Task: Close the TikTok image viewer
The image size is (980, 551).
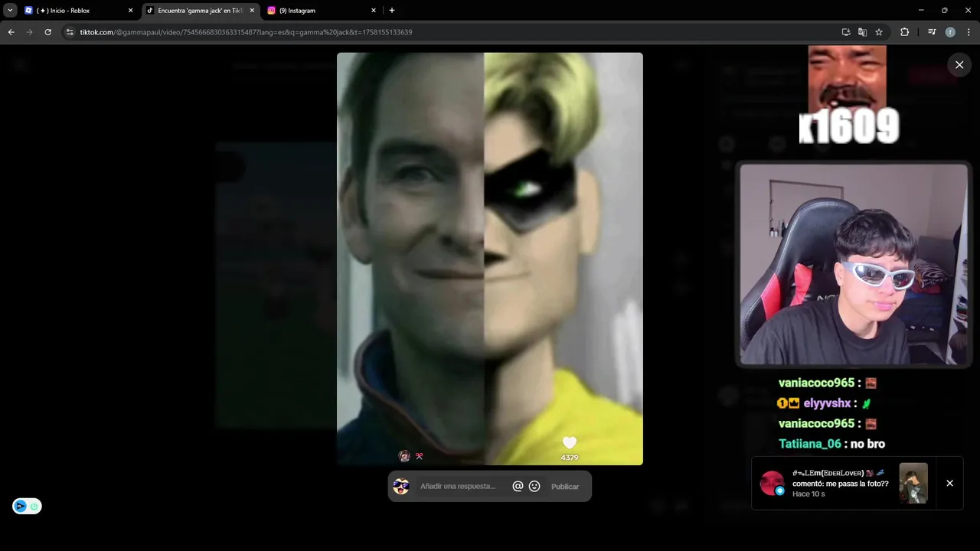Action: pyautogui.click(x=959, y=65)
